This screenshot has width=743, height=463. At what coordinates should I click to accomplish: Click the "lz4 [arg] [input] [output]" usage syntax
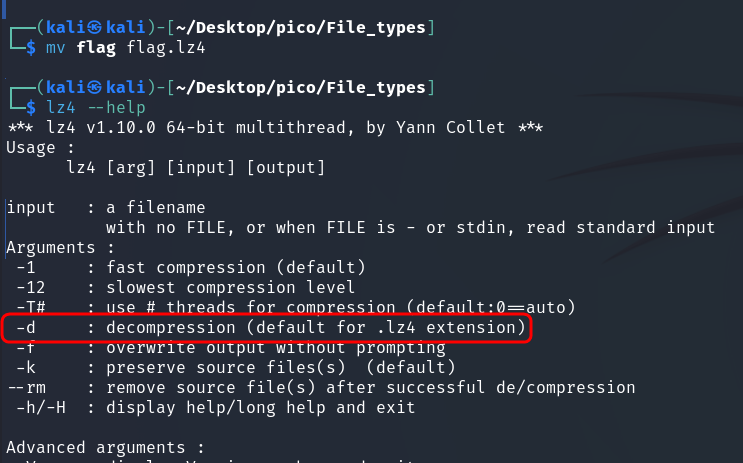point(195,167)
